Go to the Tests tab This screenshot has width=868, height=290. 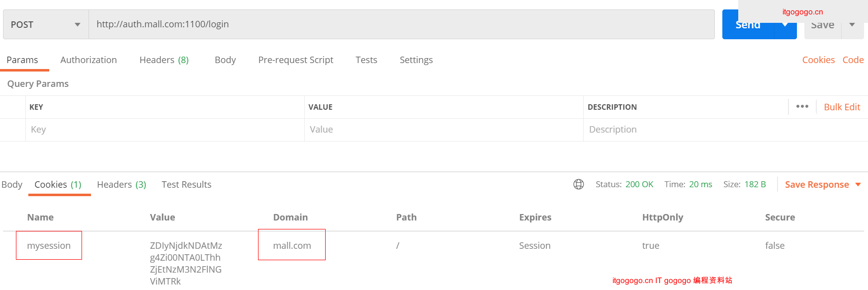coord(366,60)
